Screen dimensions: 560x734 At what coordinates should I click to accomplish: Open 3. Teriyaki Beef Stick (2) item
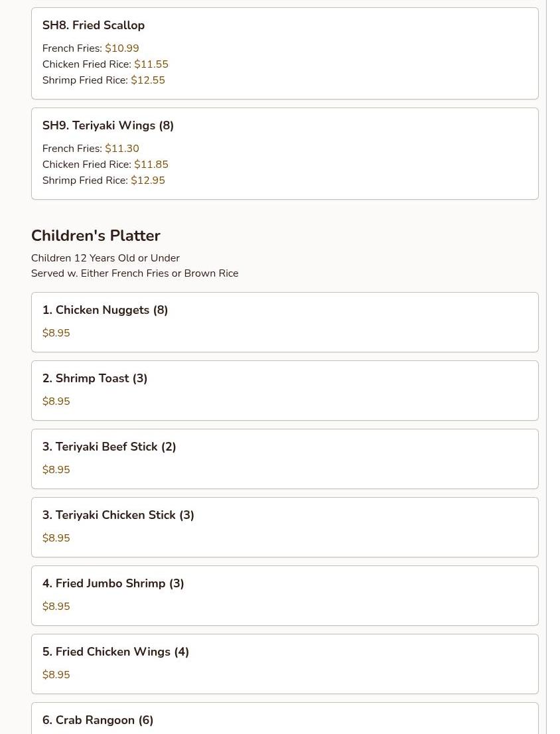(x=285, y=459)
